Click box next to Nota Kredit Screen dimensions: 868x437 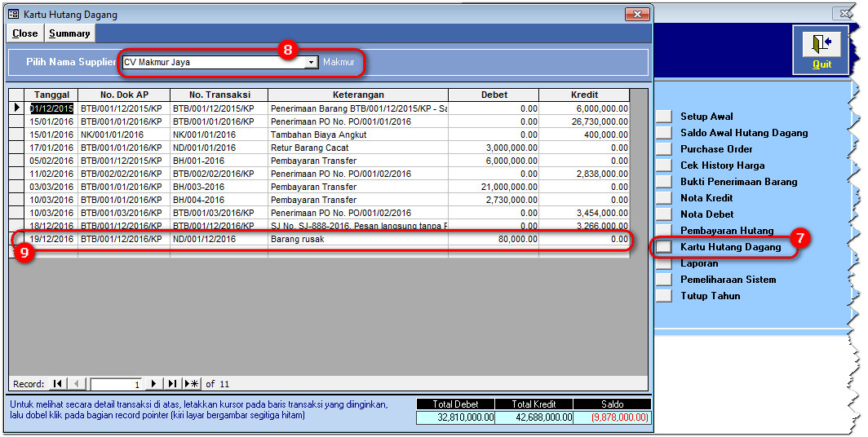pyautogui.click(x=664, y=198)
